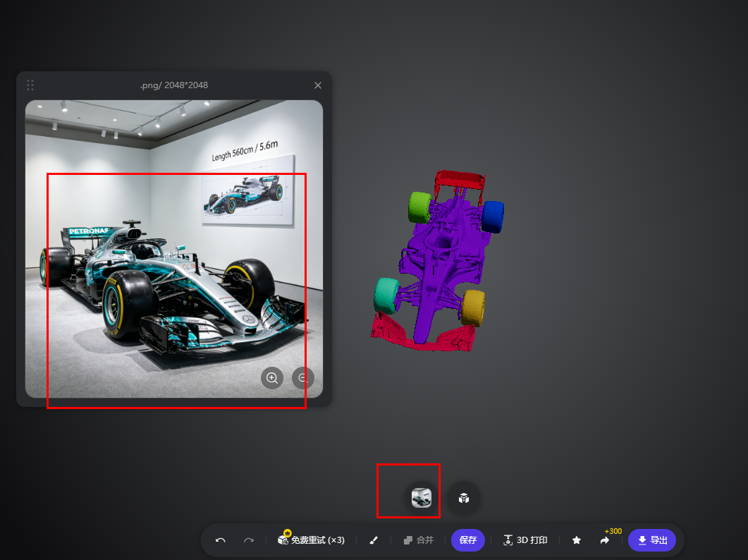Redo the reverted action
The image size is (748, 560).
click(x=249, y=540)
